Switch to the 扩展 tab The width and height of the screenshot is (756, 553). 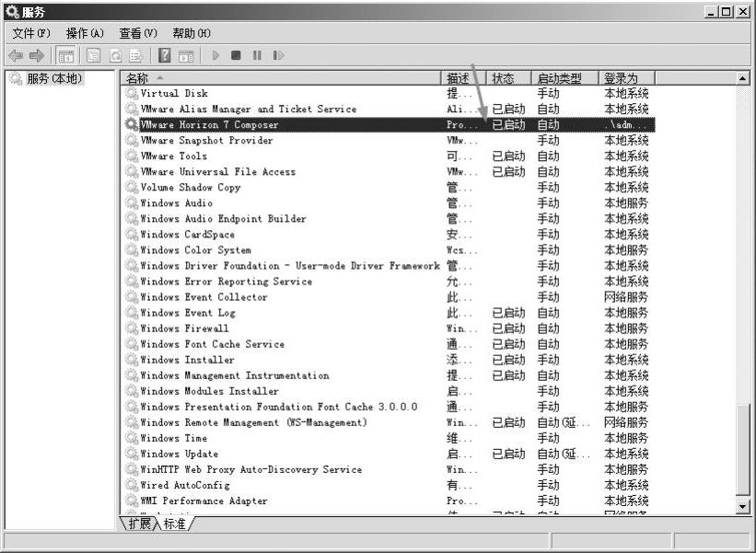pos(139,524)
